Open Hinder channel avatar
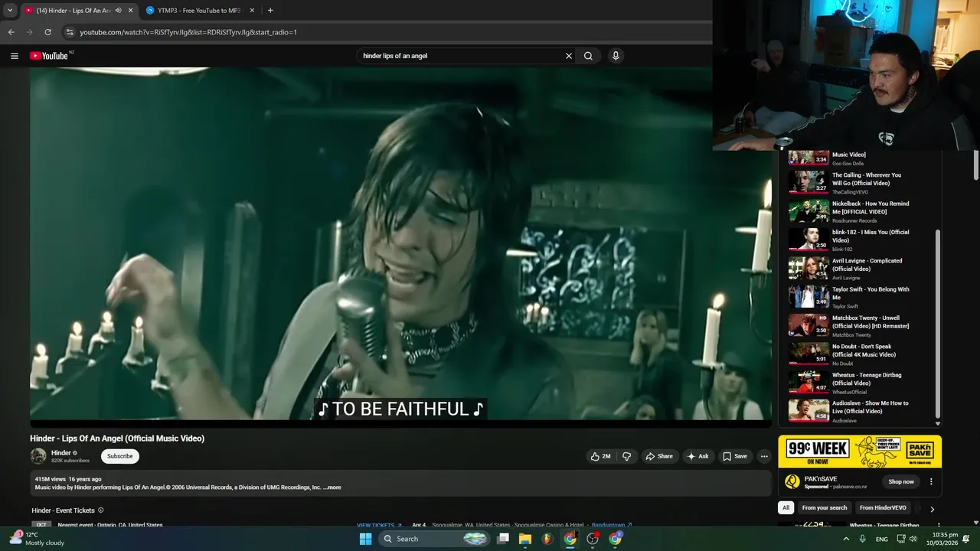 38,456
